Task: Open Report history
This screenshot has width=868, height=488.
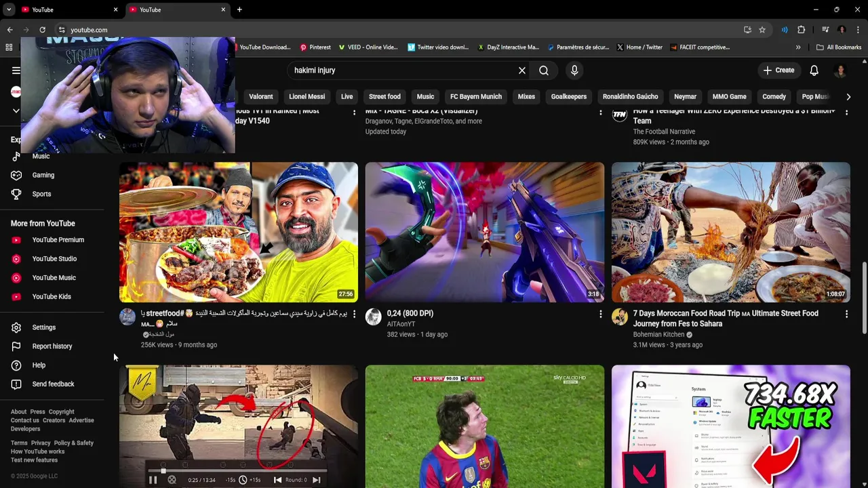Action: 52,346
